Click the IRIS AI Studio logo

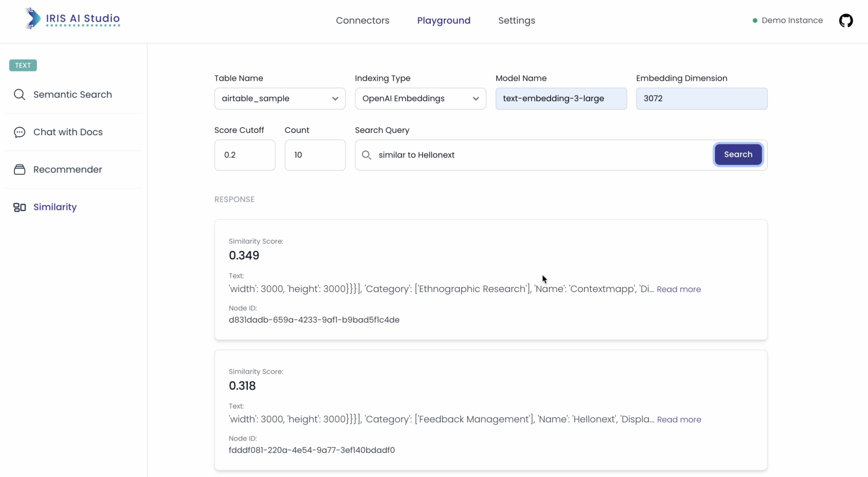tap(73, 19)
